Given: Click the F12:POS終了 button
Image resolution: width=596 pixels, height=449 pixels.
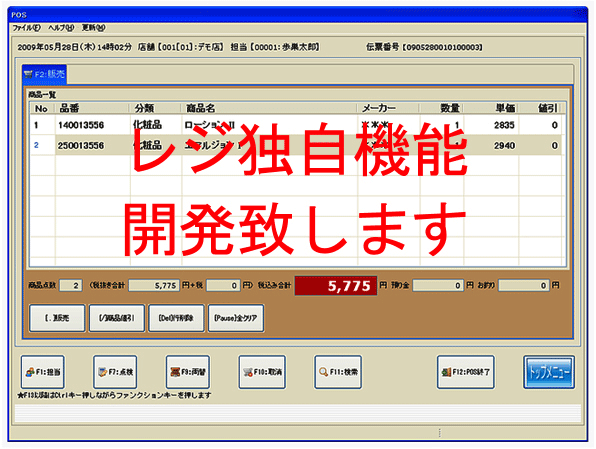Looking at the screenshot, I should tap(466, 372).
